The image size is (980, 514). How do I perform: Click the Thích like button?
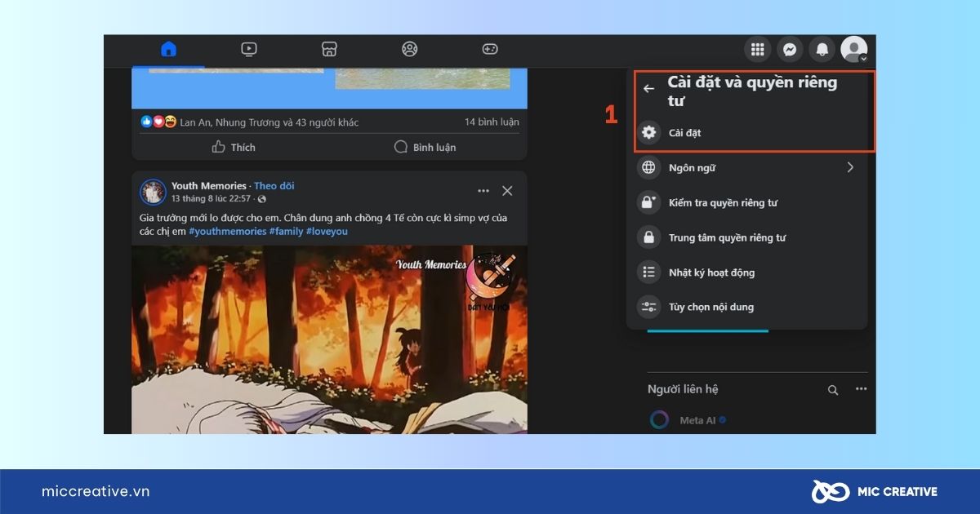pyautogui.click(x=234, y=147)
